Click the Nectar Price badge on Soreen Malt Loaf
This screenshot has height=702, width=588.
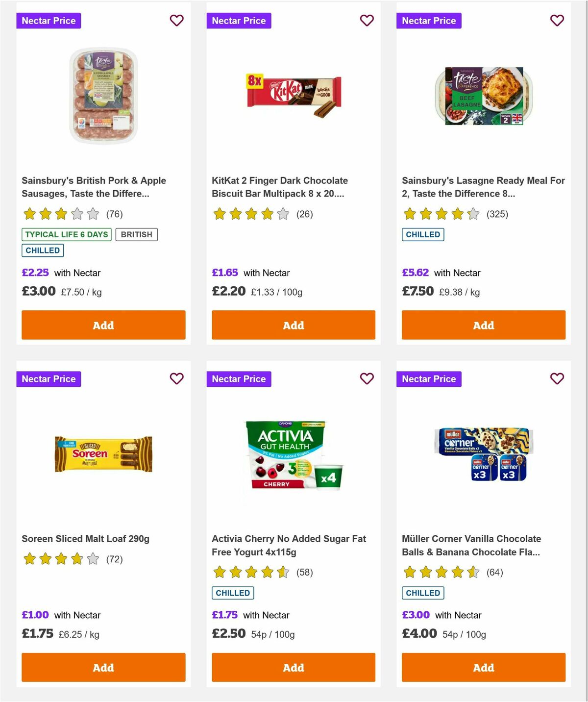[x=49, y=378]
